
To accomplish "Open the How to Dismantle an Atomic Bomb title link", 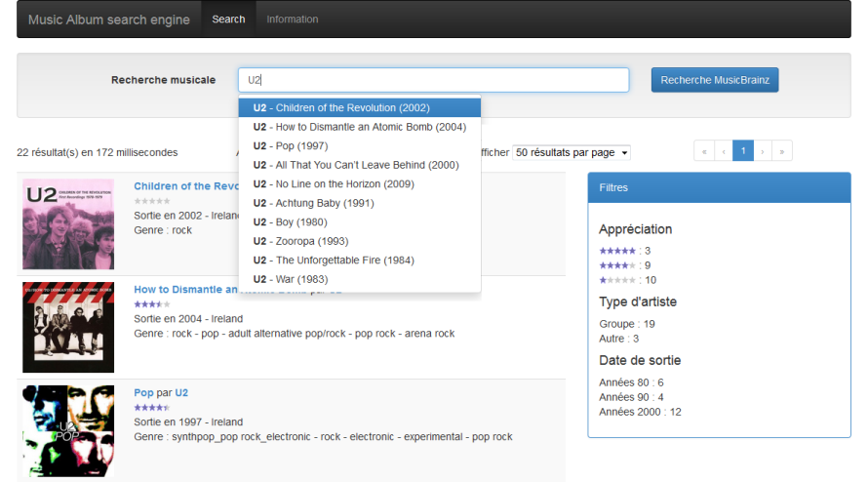I will pyautogui.click(x=185, y=289).
